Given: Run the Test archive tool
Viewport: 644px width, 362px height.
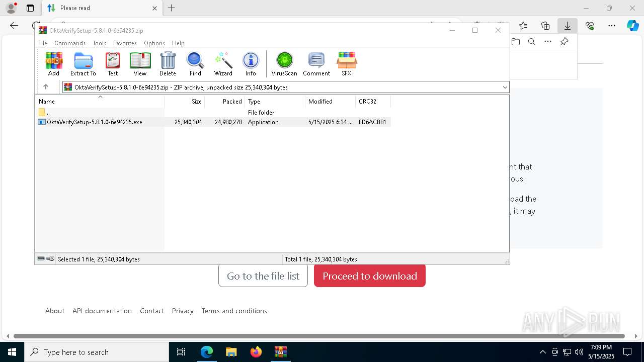Looking at the screenshot, I should tap(113, 64).
